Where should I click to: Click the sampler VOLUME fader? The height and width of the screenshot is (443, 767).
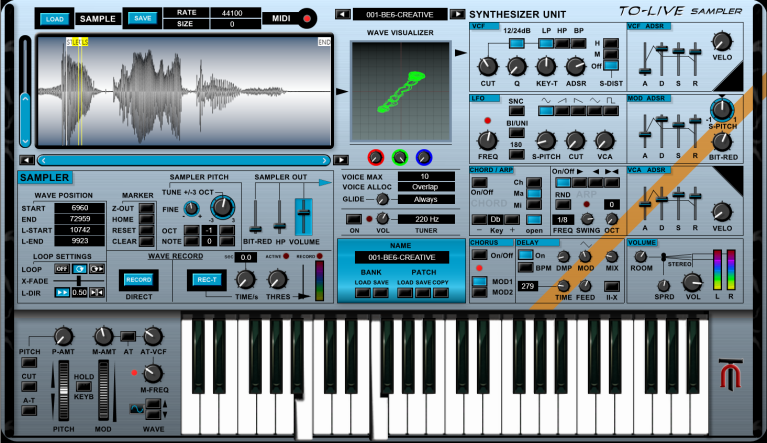302,215
